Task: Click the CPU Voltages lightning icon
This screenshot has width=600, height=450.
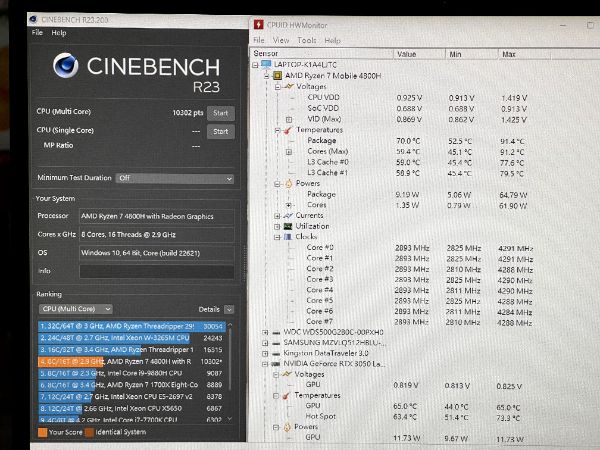Action: point(288,86)
